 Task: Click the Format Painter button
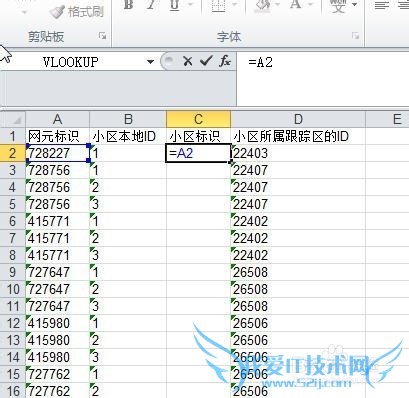(77, 12)
